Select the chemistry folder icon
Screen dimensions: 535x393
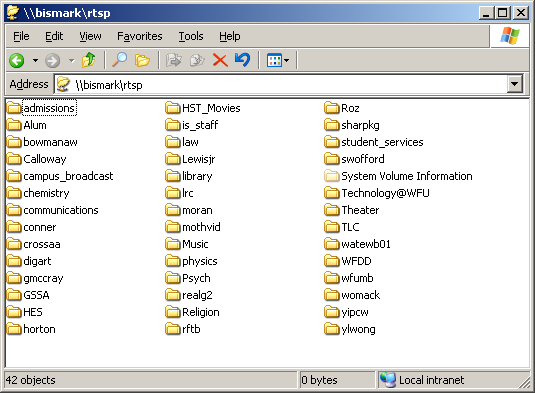[x=14, y=193]
